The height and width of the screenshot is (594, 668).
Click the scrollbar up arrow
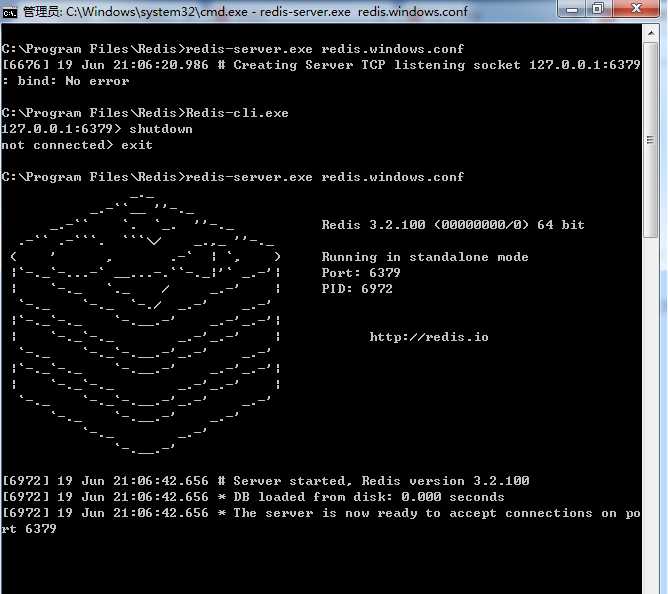pyautogui.click(x=651, y=33)
